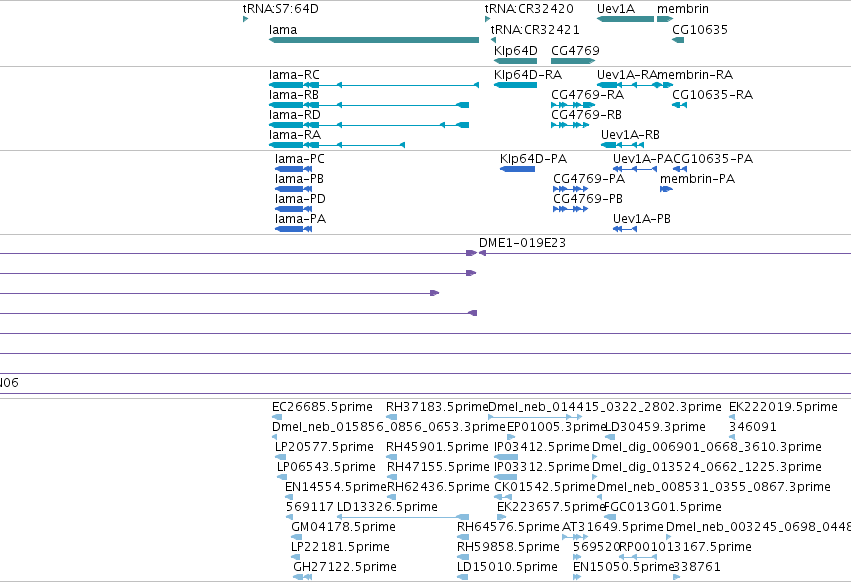Viewport: 851px width, 582px height.
Task: Select the lama-RD transcript label
Action: pyautogui.click(x=295, y=115)
